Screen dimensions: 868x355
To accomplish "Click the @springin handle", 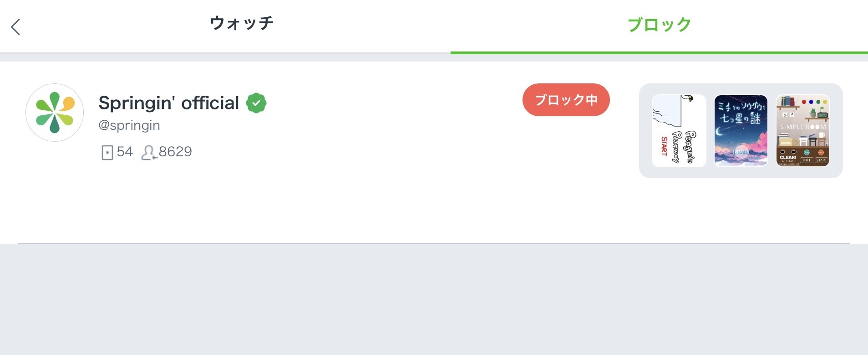I will [x=129, y=125].
